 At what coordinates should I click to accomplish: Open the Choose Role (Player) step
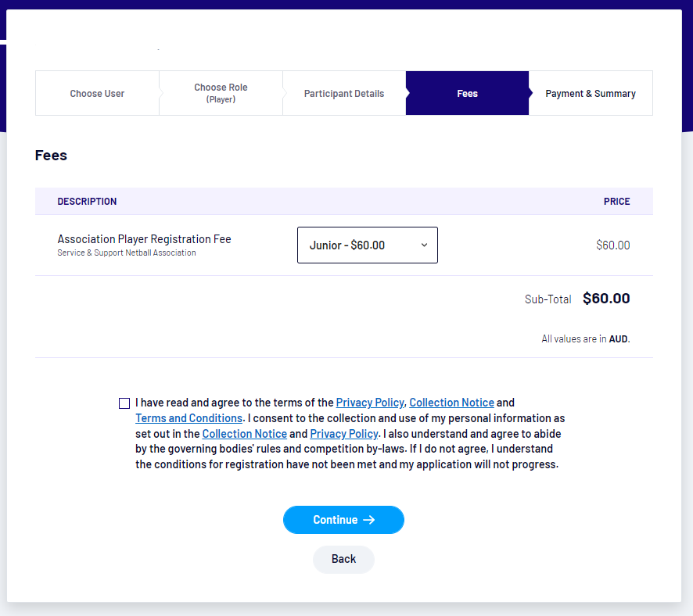221,93
